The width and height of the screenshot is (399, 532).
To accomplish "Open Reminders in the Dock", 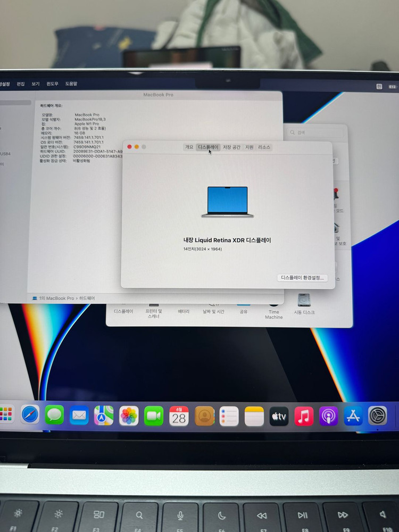I will (229, 417).
